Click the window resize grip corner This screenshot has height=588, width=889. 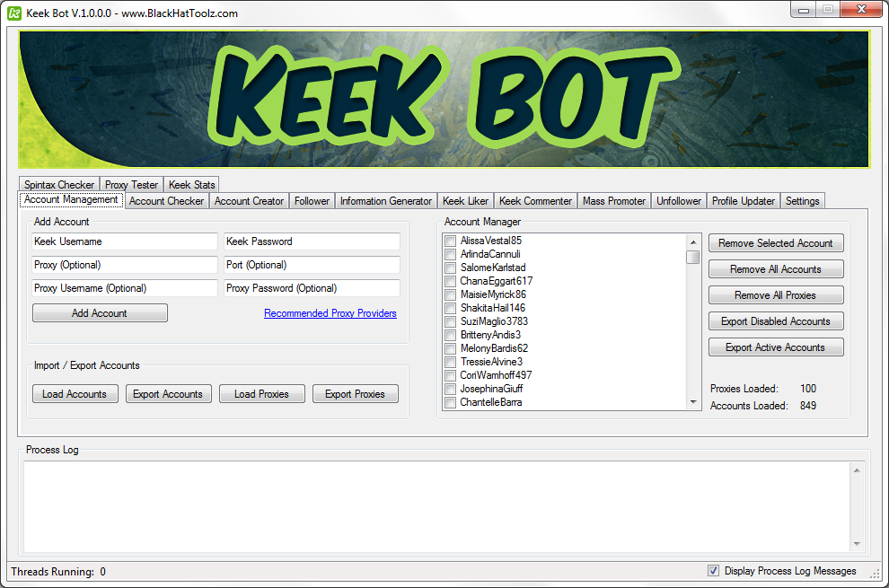(x=875, y=574)
